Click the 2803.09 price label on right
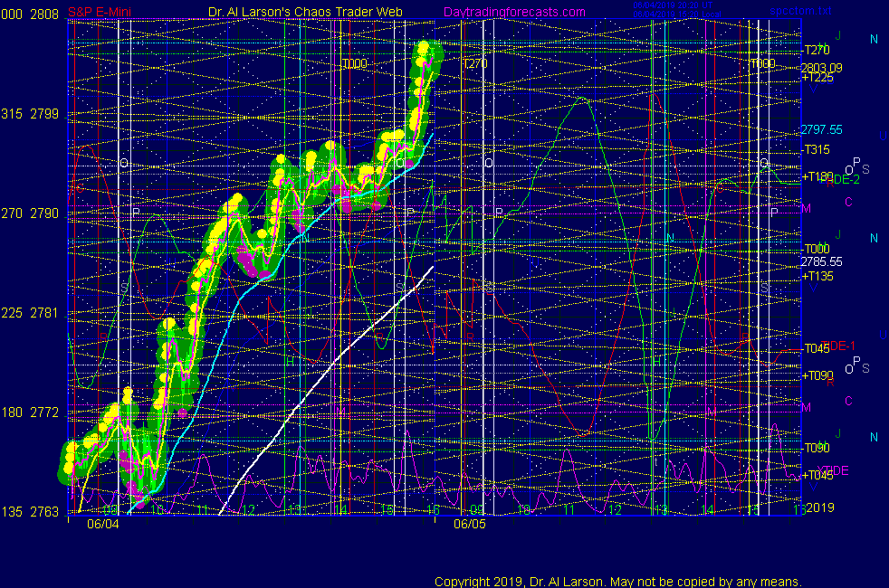Viewport: 889px width, 588px height. pos(822,67)
